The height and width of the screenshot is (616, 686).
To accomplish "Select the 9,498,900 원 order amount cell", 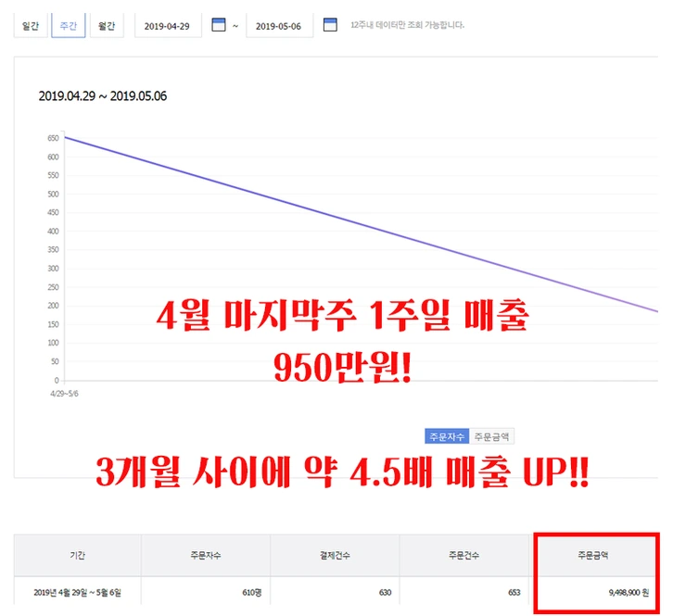I will click(x=592, y=592).
